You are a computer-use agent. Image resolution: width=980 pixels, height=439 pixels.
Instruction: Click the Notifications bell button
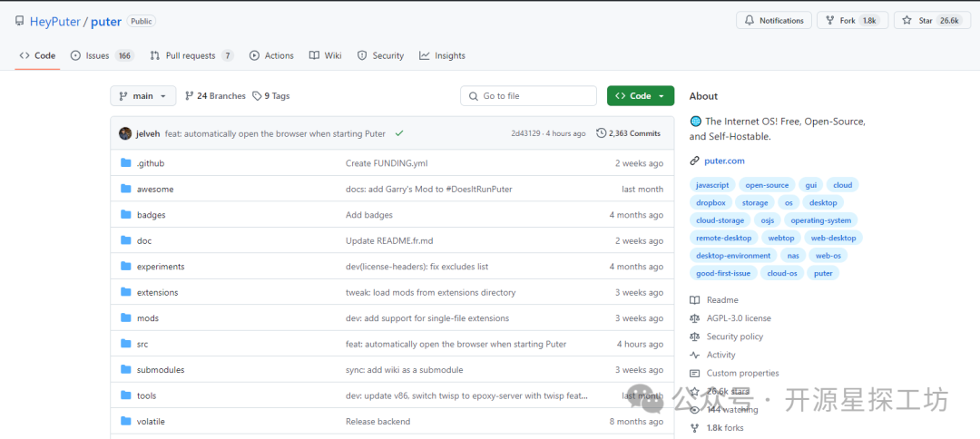coord(774,21)
